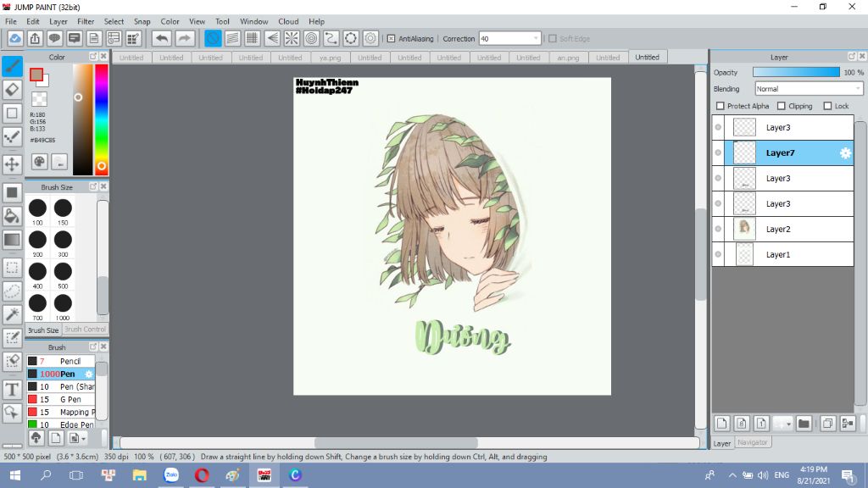Viewport: 868px width, 488px height.
Task: Enable the layer Lock checkbox
Action: coord(827,106)
